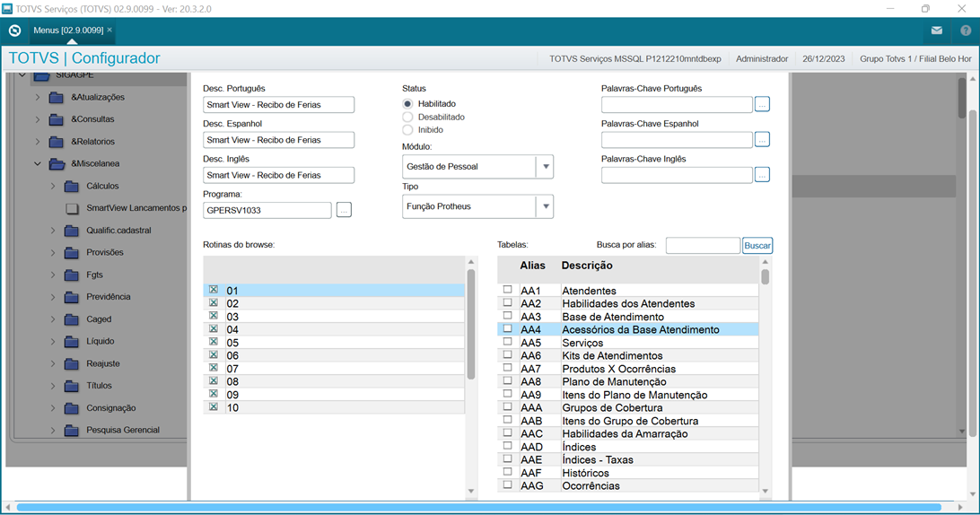Click the Desc. Português text field
The width and height of the screenshot is (980, 515).
click(279, 105)
